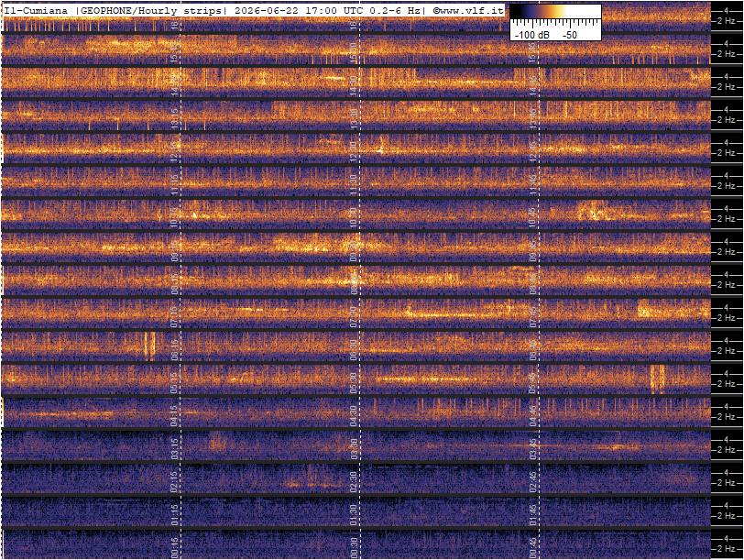This screenshot has width=744, height=560.
Task: Click the 02:15 time marker
Action: point(176,482)
